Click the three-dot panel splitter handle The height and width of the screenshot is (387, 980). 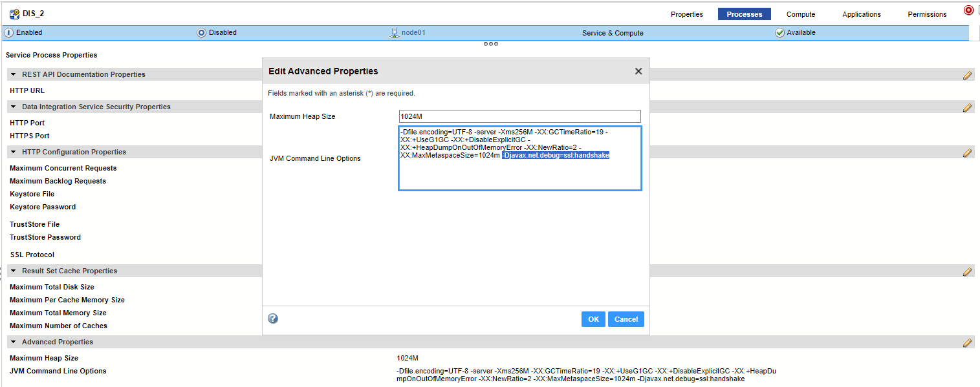[491, 44]
